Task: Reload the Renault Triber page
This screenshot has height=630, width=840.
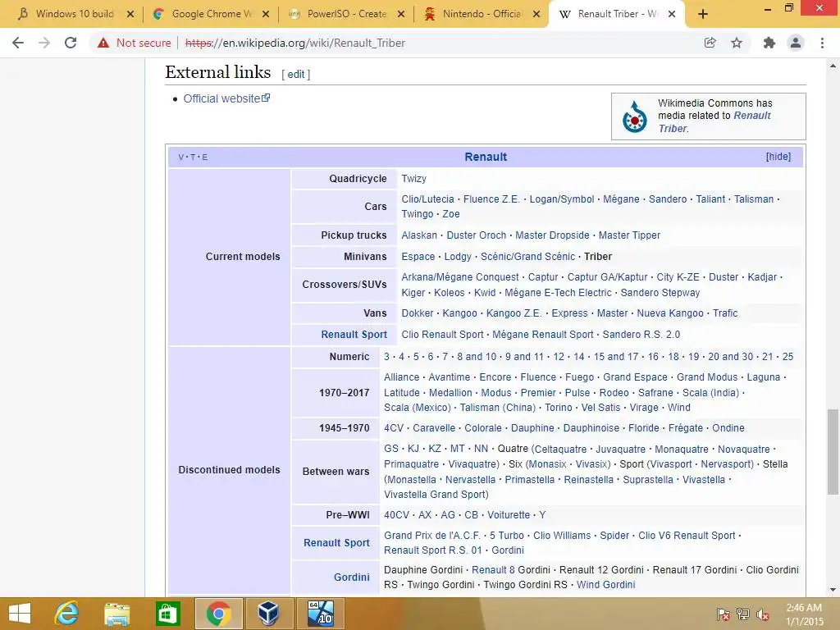Action: [71, 43]
